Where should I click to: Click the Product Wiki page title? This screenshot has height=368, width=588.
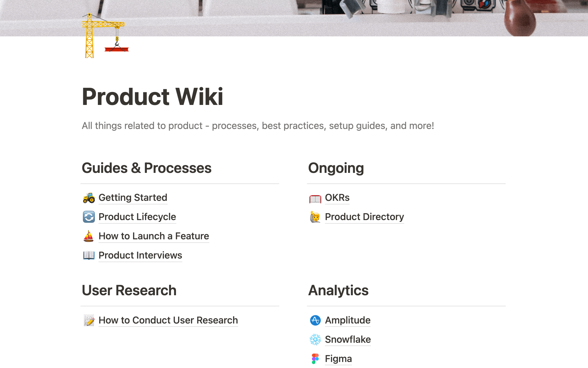point(153,97)
